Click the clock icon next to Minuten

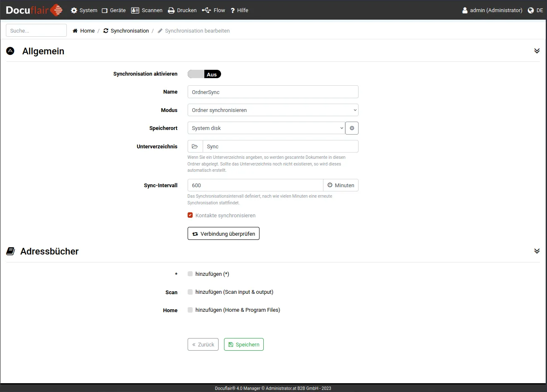[x=330, y=185]
